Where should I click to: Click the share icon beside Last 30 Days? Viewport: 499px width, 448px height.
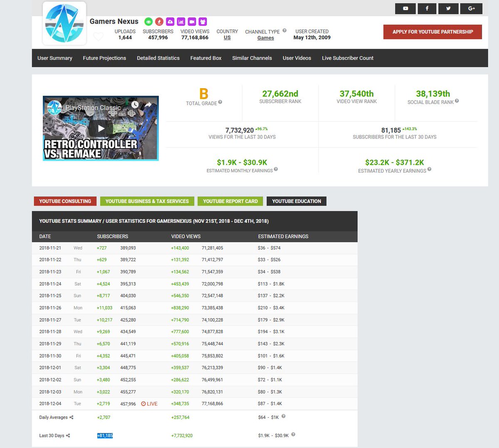[68, 436]
